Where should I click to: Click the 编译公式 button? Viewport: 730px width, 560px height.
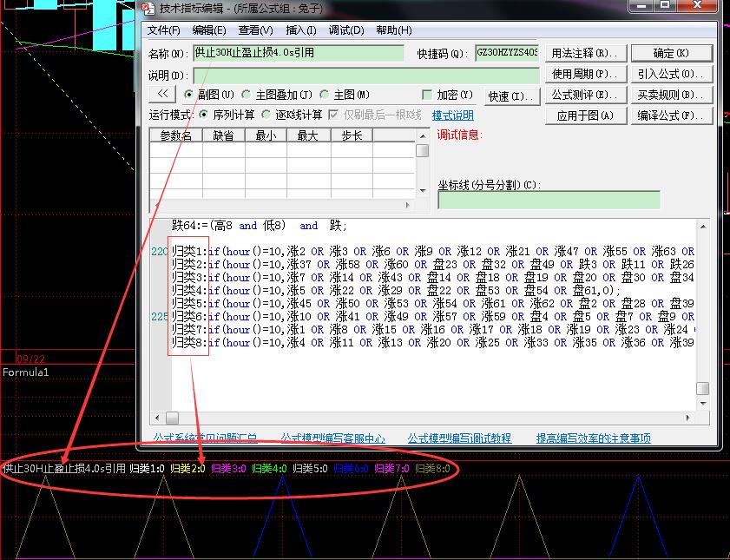coord(671,115)
